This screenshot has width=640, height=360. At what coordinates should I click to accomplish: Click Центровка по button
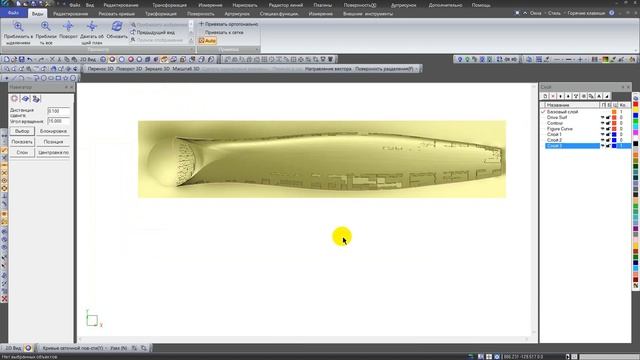click(x=53, y=153)
